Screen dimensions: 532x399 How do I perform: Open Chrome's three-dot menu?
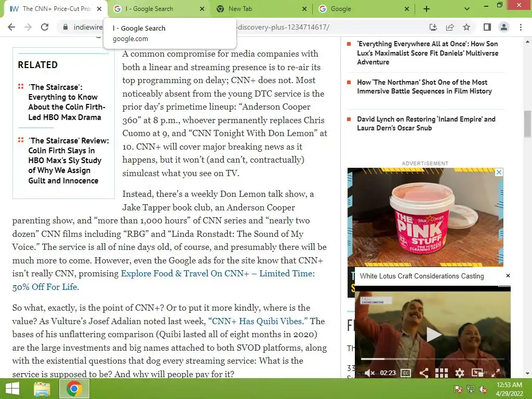[x=521, y=27]
